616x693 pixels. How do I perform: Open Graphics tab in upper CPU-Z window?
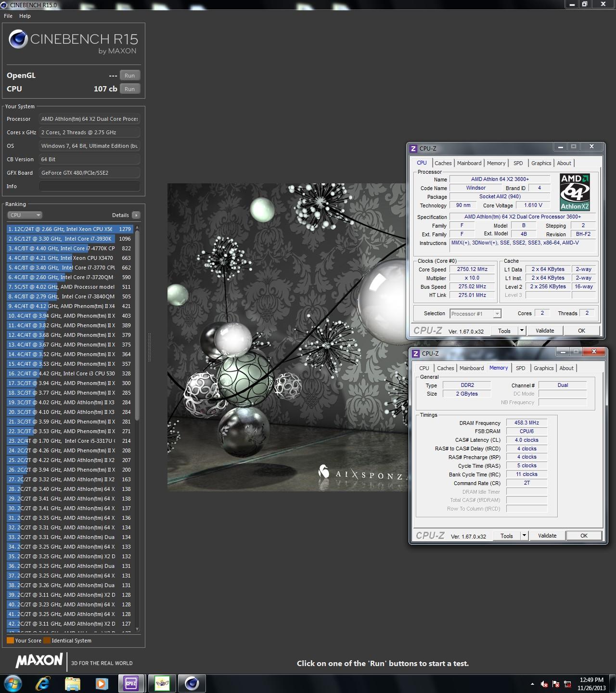(541, 163)
